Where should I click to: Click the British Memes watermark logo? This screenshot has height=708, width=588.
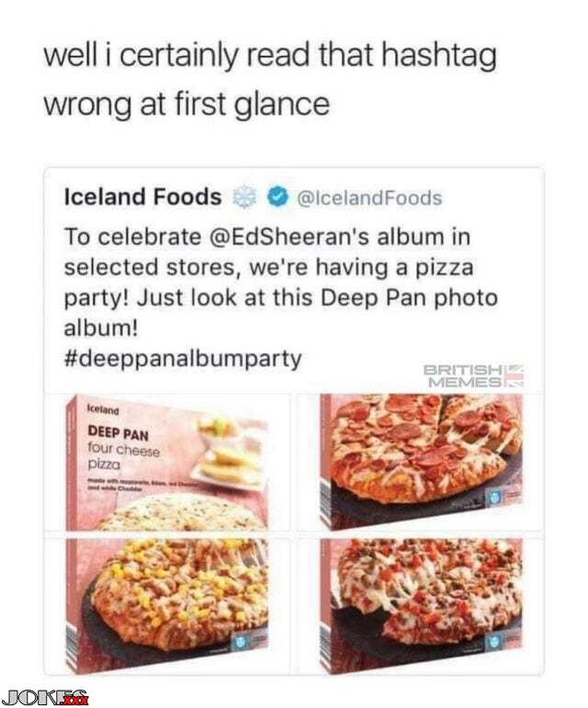pyautogui.click(x=472, y=375)
